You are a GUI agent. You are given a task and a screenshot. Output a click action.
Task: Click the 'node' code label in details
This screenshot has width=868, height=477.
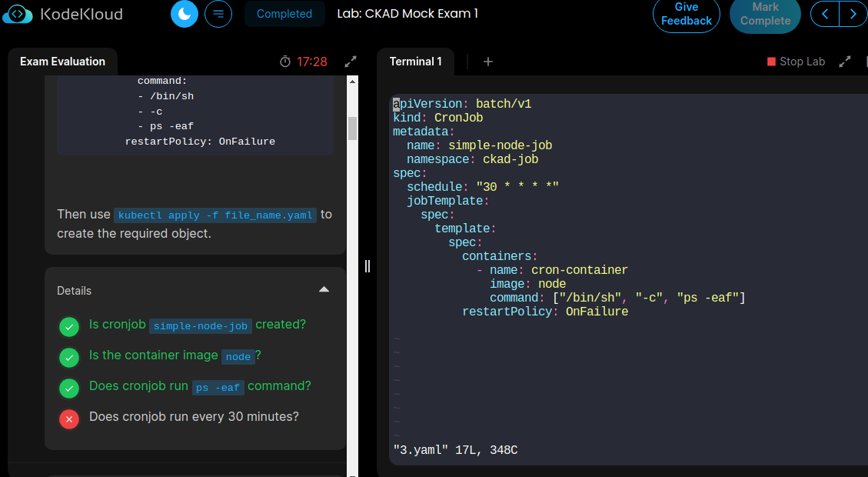coord(238,357)
